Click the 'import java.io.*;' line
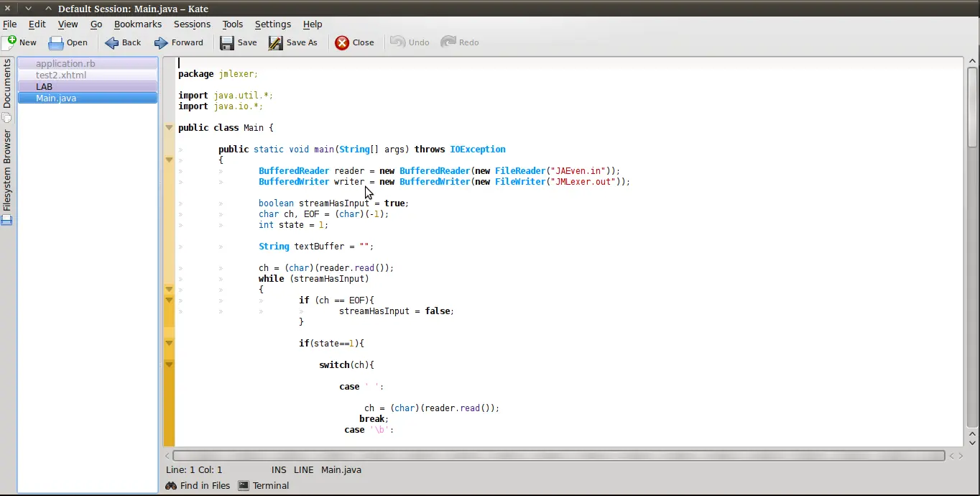980x496 pixels. [x=221, y=106]
